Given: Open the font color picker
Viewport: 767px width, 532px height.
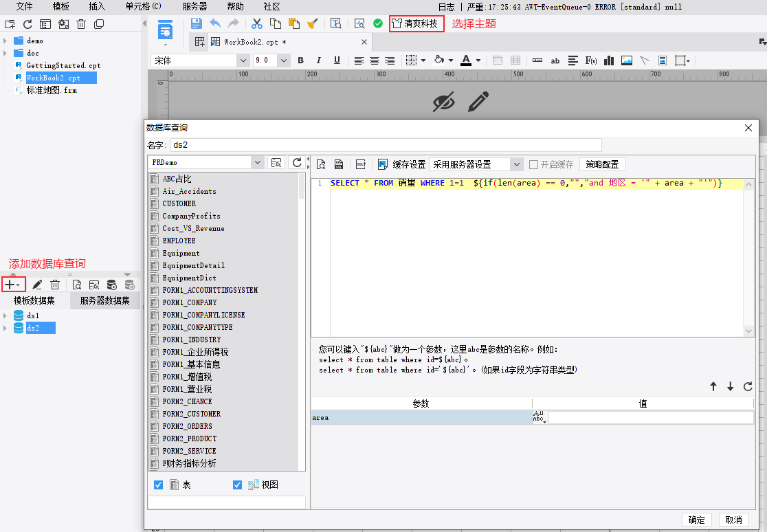Looking at the screenshot, I should 478,60.
